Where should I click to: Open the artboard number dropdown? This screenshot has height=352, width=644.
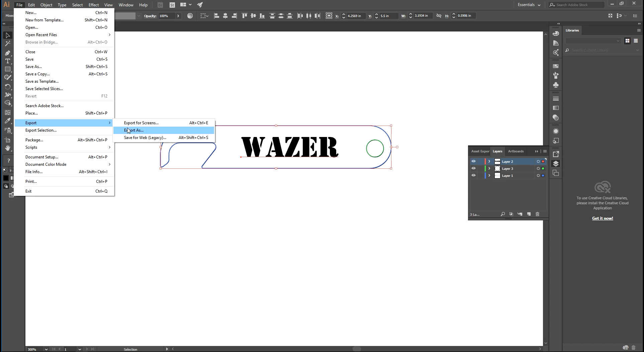tap(80, 349)
